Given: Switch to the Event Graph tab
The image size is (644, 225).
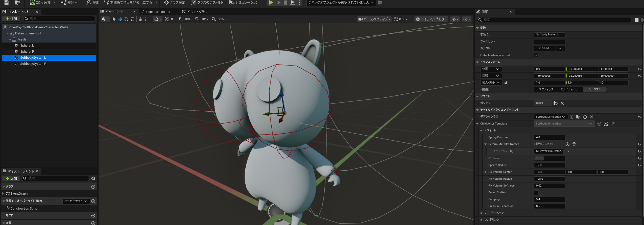Looking at the screenshot, I should [195, 12].
